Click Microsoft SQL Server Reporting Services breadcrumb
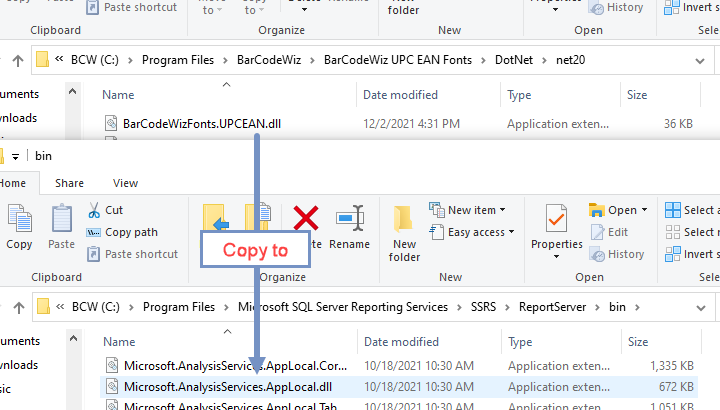This screenshot has height=410, width=720. [x=343, y=307]
